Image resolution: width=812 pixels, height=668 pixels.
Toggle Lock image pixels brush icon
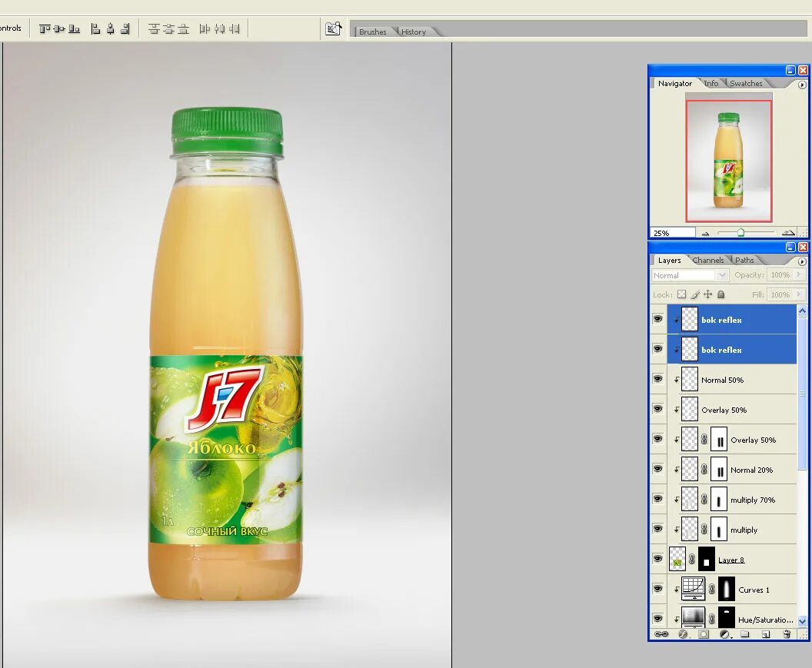[x=695, y=294]
